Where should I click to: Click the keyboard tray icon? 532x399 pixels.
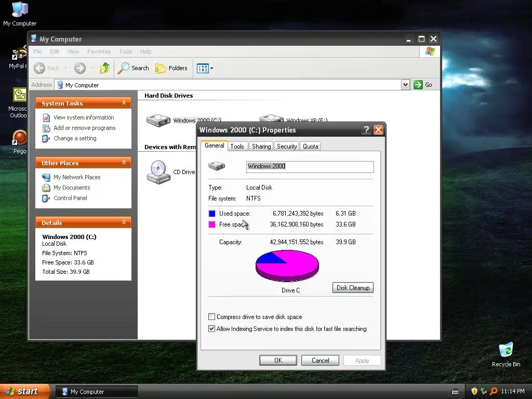tap(455, 392)
